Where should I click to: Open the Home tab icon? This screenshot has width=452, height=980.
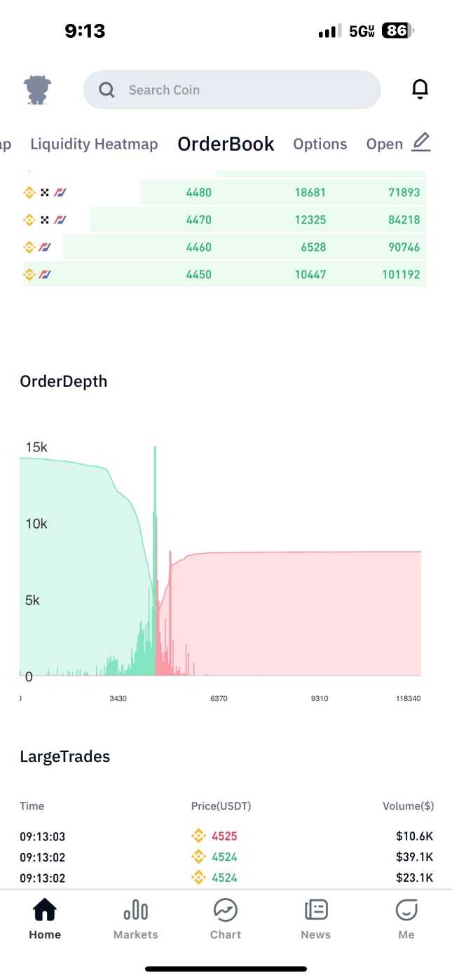[45, 911]
